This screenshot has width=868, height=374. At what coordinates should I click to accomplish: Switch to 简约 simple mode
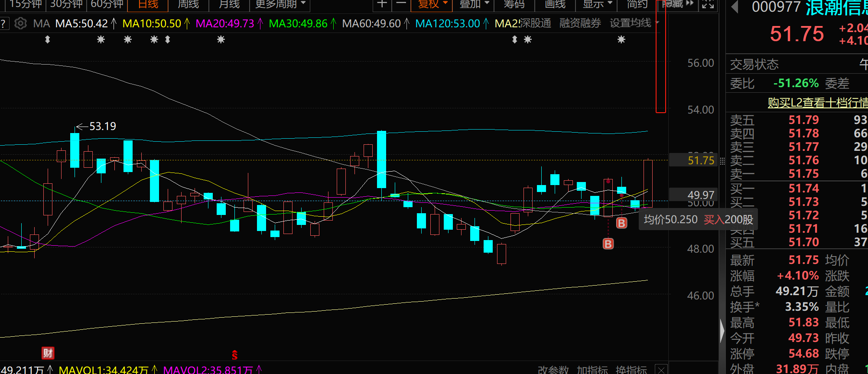coord(637,4)
